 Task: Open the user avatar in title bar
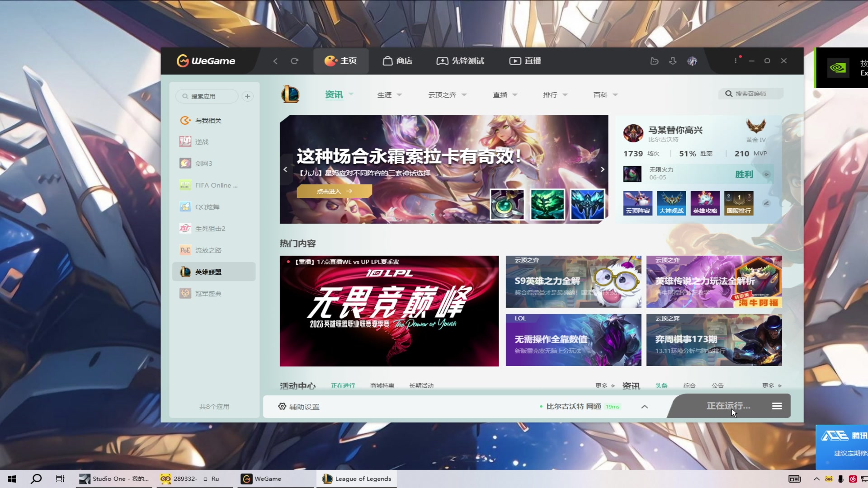[692, 61]
